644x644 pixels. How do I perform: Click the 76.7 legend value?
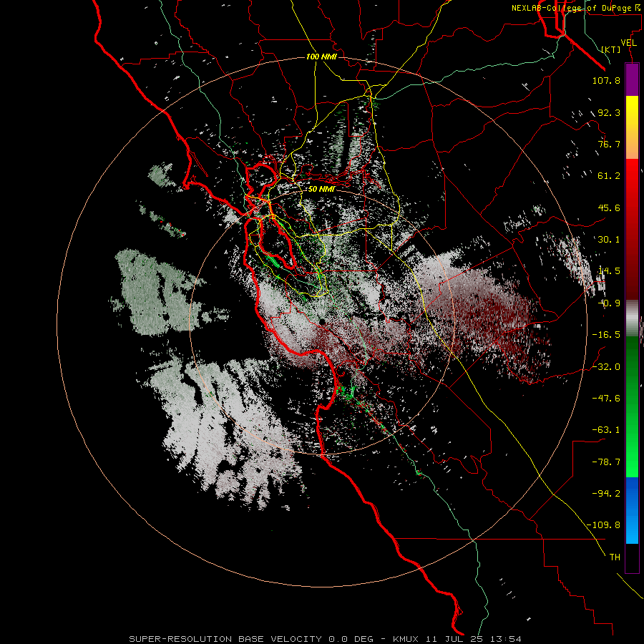pos(609,144)
